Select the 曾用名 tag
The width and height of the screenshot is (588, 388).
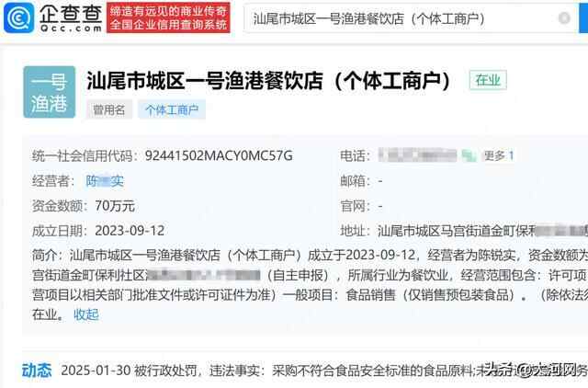(109, 110)
